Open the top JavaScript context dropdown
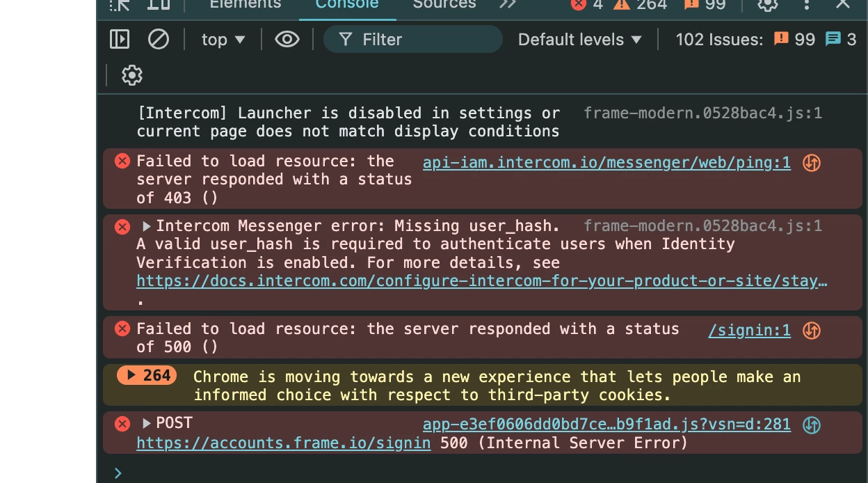Image resolution: width=868 pixels, height=483 pixels. click(223, 40)
